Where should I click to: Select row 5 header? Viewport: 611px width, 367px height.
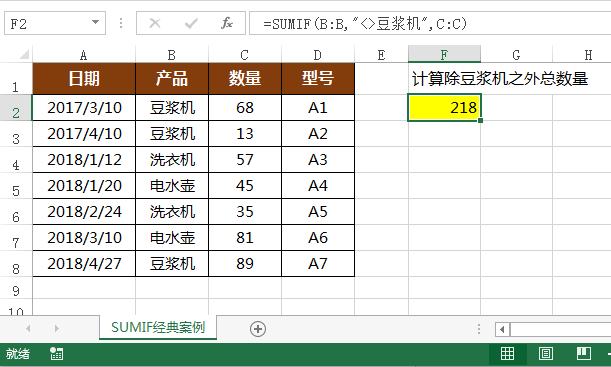(x=16, y=186)
